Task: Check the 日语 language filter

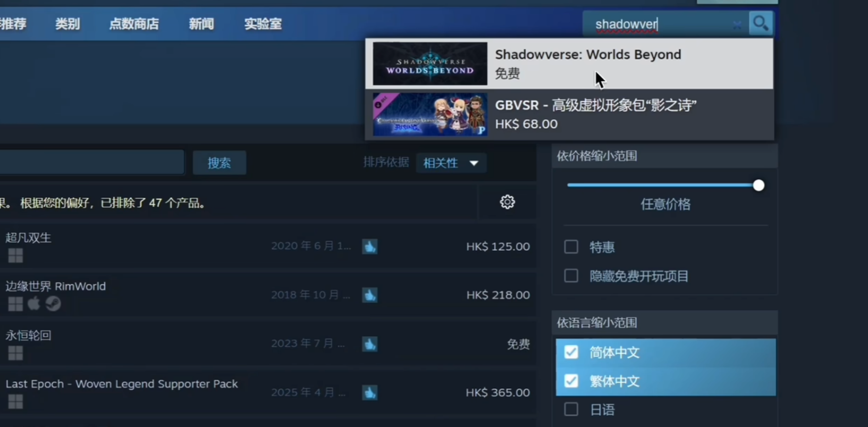Action: point(571,409)
